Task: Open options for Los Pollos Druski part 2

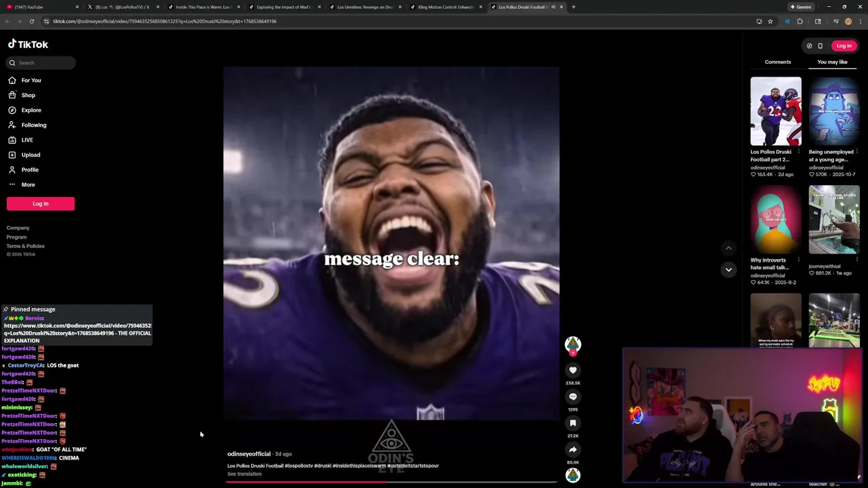Action: pos(799,152)
